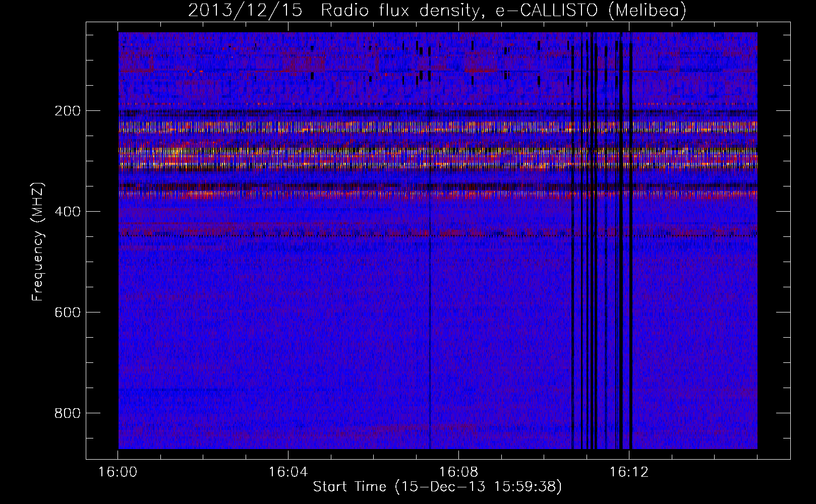Click the 16:00 time tick label
The height and width of the screenshot is (504, 816).
tap(118, 472)
